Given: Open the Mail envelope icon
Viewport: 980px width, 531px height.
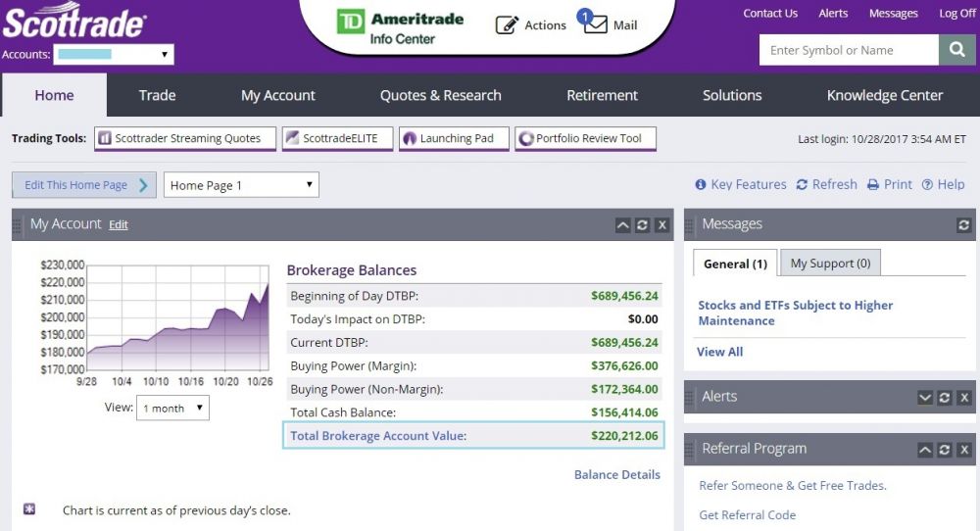Looking at the screenshot, I should coord(595,24).
